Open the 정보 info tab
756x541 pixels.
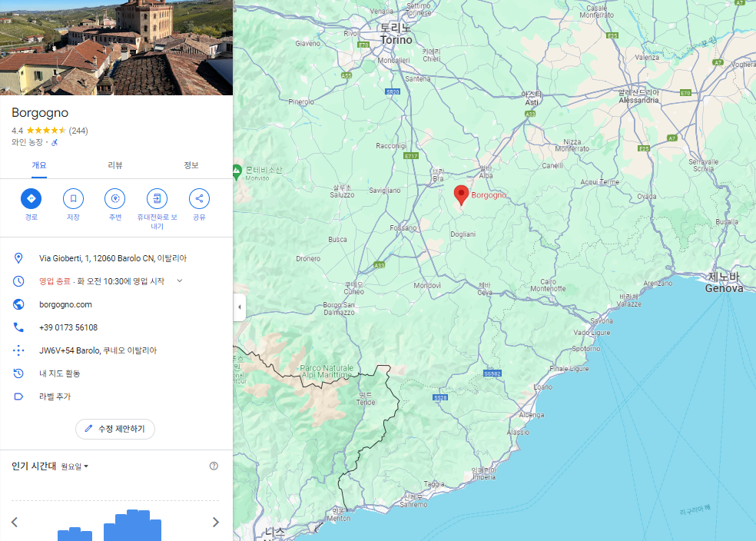pyautogui.click(x=191, y=165)
